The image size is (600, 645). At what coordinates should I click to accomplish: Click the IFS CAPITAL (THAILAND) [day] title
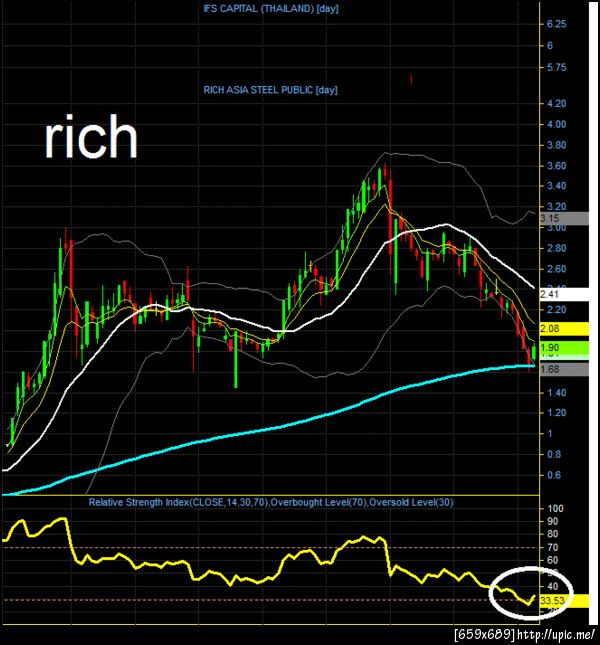271,9
